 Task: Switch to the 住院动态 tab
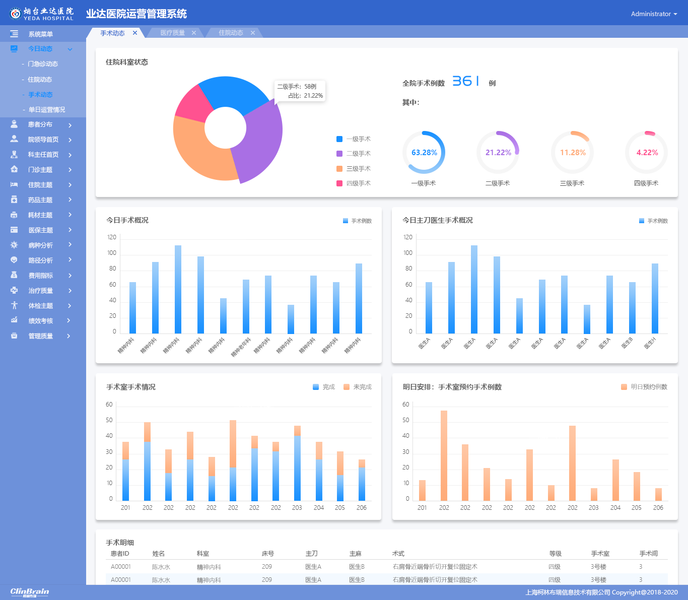[230, 33]
